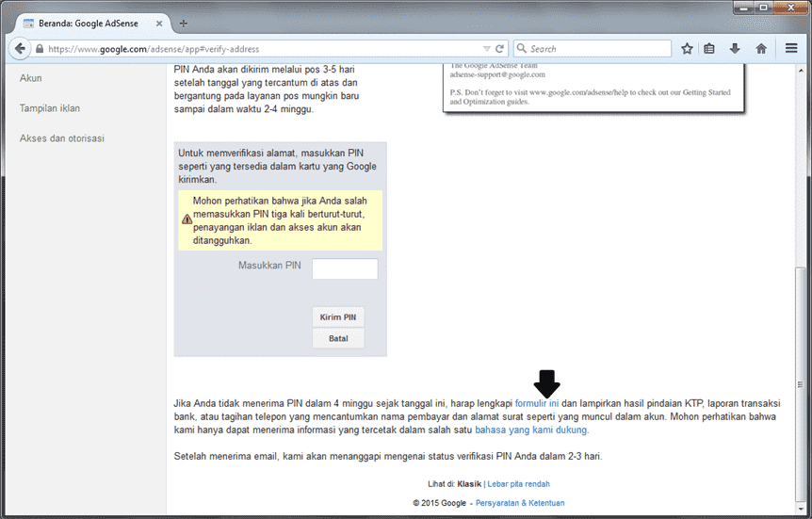Select the bold Klasik view label
Screen dimensions: 812x519
click(x=469, y=484)
